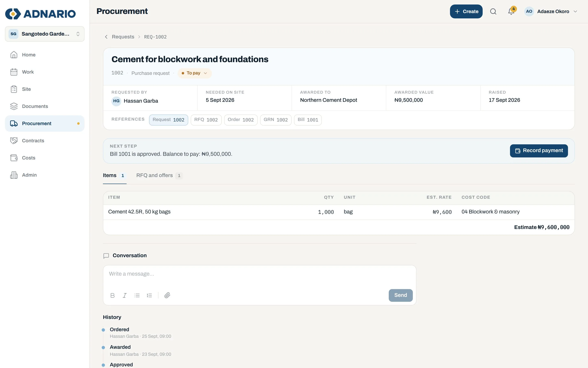588x368 pixels.
Task: Click the Costs wallet icon in sidebar
Action: click(x=14, y=158)
